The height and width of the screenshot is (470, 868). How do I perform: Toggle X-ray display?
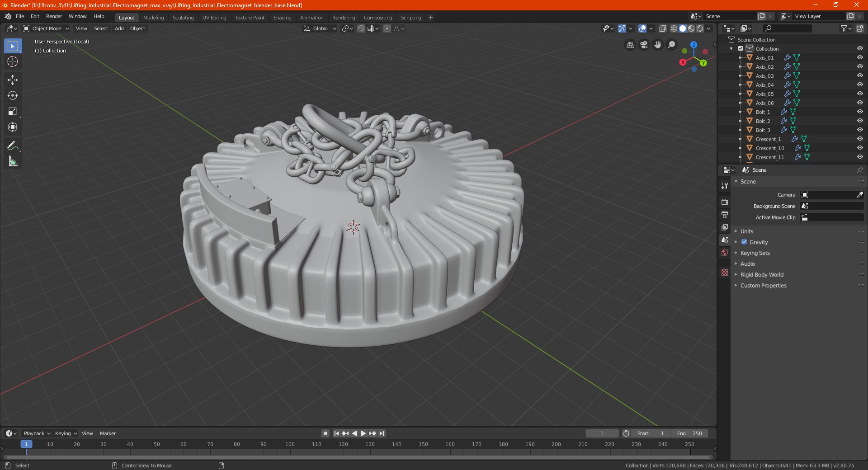tap(662, 28)
